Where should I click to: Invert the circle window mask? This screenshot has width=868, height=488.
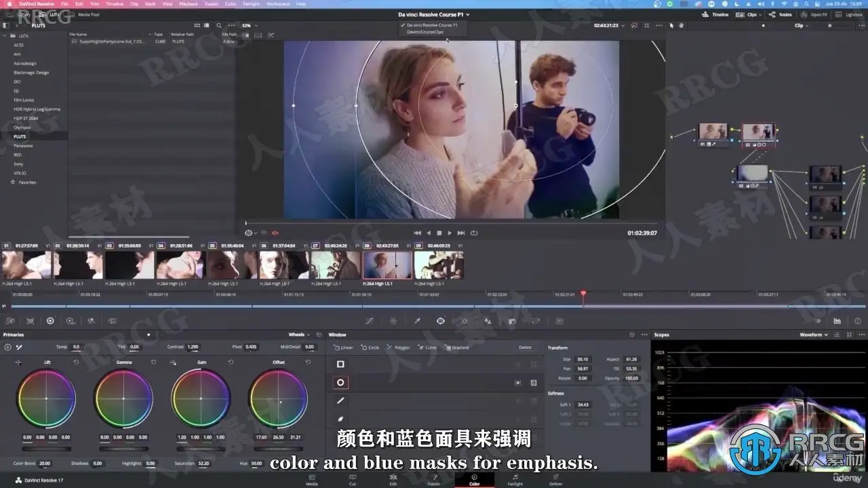[x=517, y=382]
